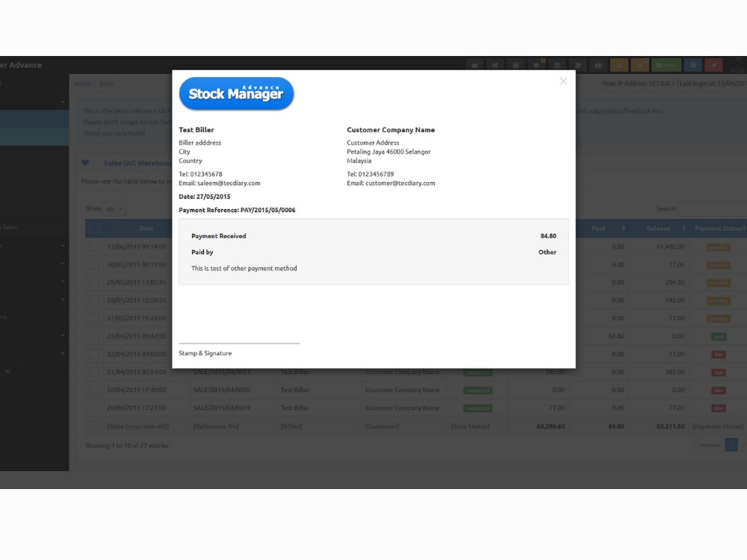
Task: Close the payment receipt dialog
Action: pyautogui.click(x=563, y=81)
